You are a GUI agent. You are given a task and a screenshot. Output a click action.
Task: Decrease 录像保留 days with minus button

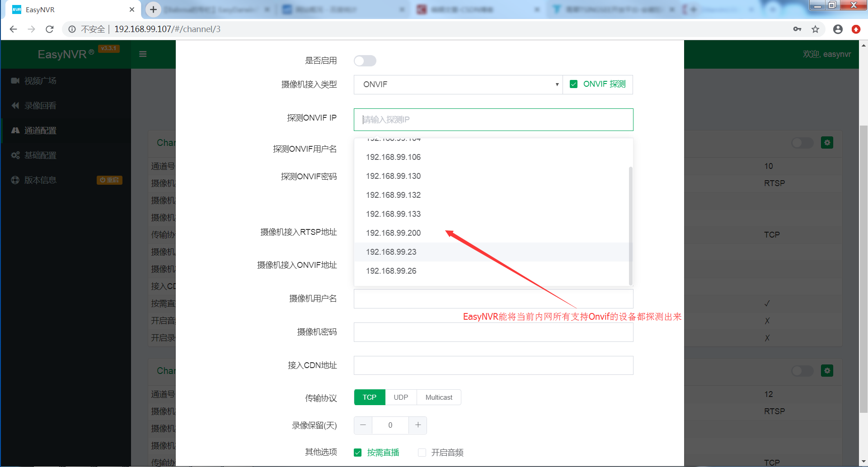(363, 425)
